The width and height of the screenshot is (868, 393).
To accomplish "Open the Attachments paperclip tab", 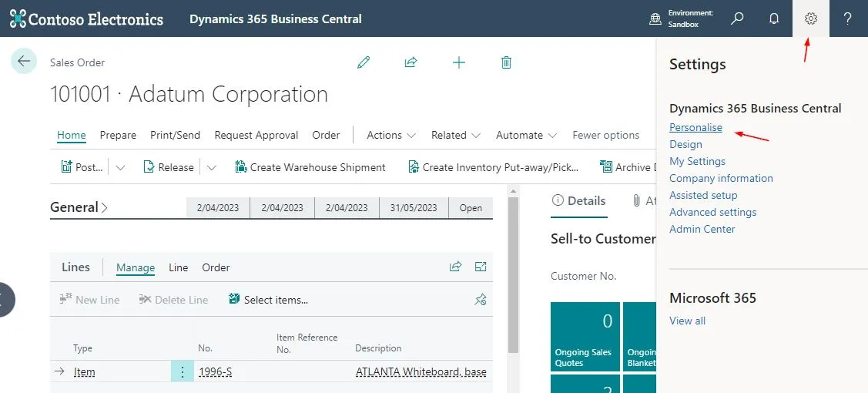I will point(643,201).
